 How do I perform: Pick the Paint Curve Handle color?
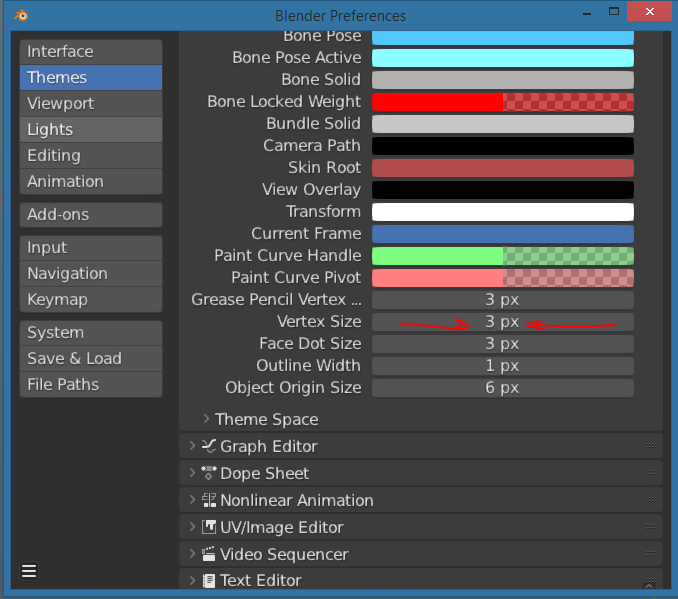tap(503, 256)
